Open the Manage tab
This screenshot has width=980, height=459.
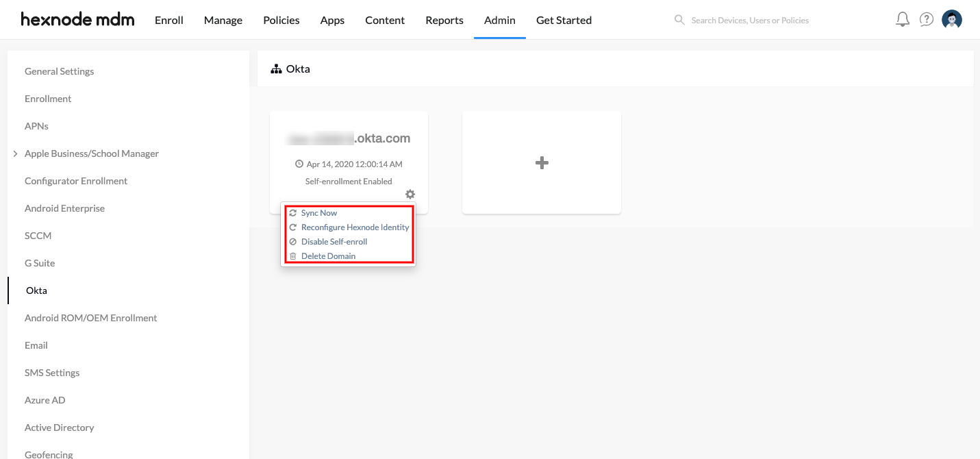(x=223, y=20)
